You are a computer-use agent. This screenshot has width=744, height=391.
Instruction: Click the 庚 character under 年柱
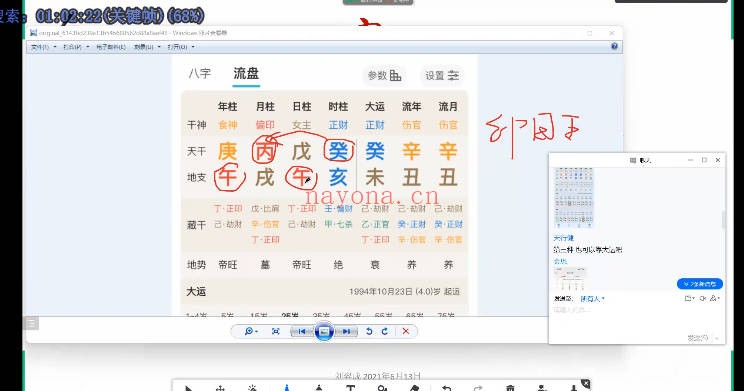227,151
